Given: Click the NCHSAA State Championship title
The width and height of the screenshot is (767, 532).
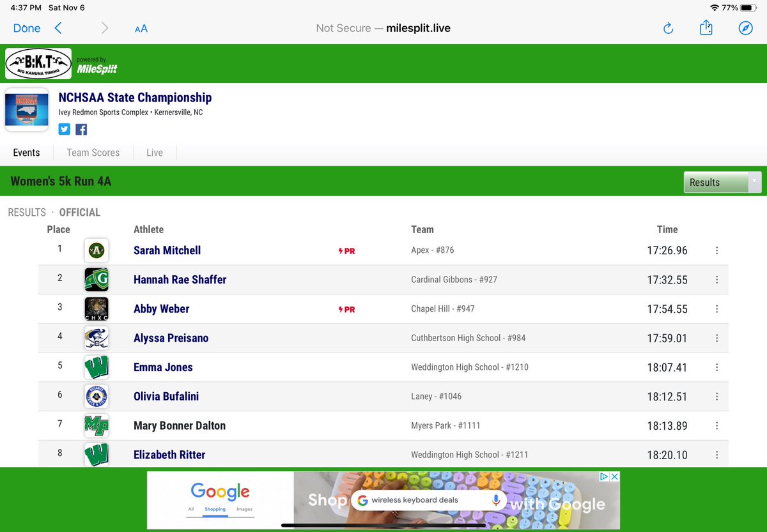Looking at the screenshot, I should point(135,98).
